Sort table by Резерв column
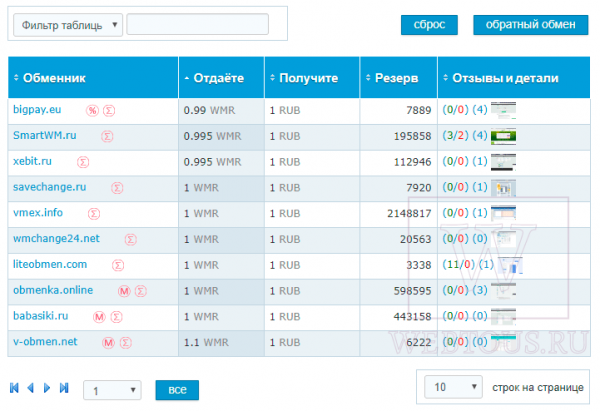Viewport: 600px width, 411px height. [398, 78]
